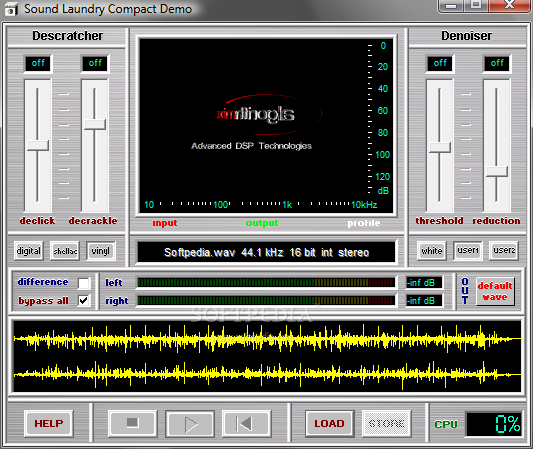The width and height of the screenshot is (533, 449).
Task: Enable the difference checkbox
Action: point(84,283)
